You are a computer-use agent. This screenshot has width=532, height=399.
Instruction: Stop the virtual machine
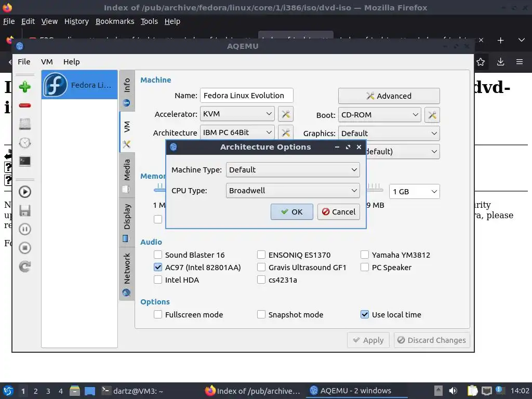click(25, 248)
